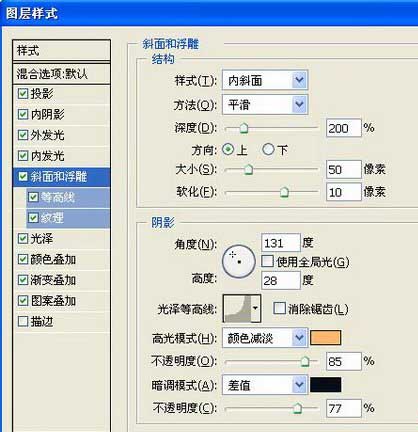This screenshot has width=418, height=432.
Task: Click the 图层样式 dialog title
Action: [x=32, y=14]
